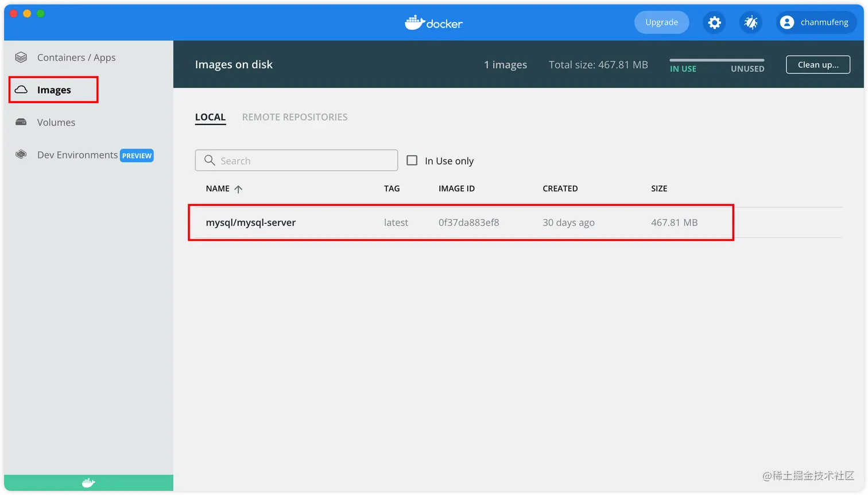This screenshot has height=495, width=868.
Task: Click the UNUSED label
Action: 747,69
